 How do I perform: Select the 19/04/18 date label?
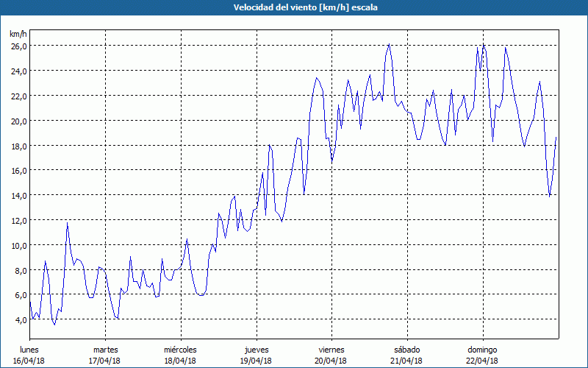pyautogui.click(x=257, y=361)
